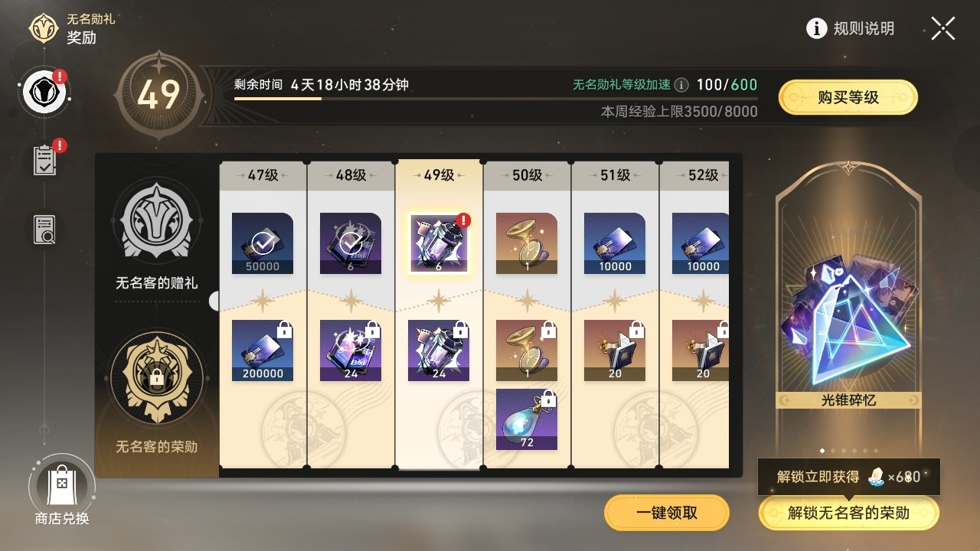Click the 购买等级 button
Image resolution: width=980 pixels, height=551 pixels.
pyautogui.click(x=848, y=97)
